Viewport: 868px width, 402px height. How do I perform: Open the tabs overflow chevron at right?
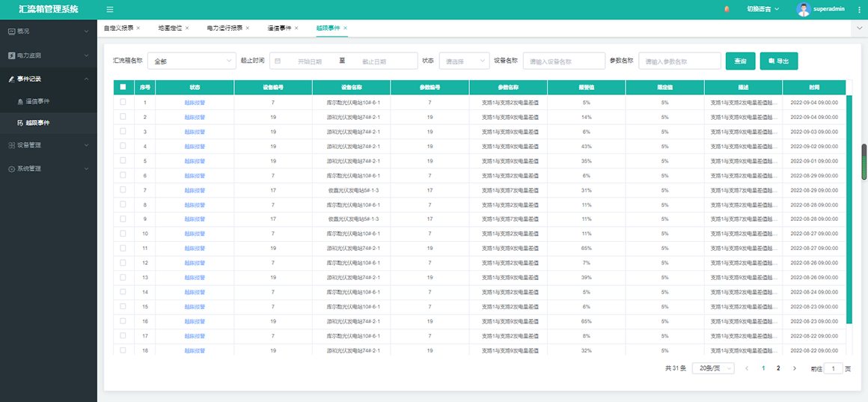pos(859,28)
